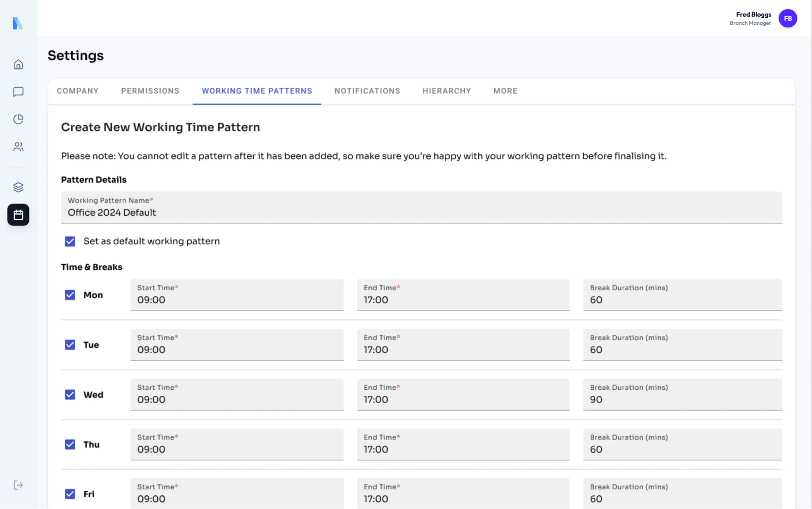Click Thursday's End Time field
The image size is (812, 509).
point(463,444)
